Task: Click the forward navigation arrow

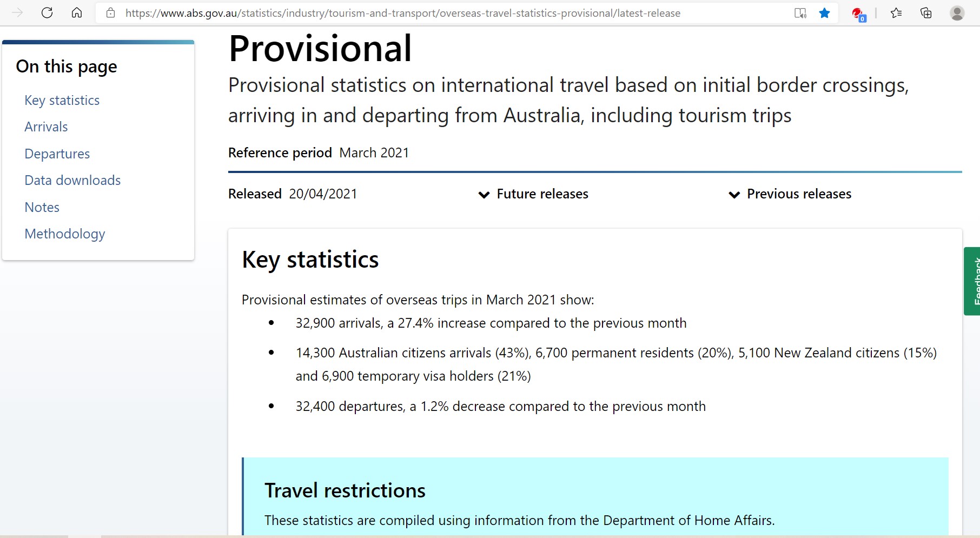Action: click(17, 13)
